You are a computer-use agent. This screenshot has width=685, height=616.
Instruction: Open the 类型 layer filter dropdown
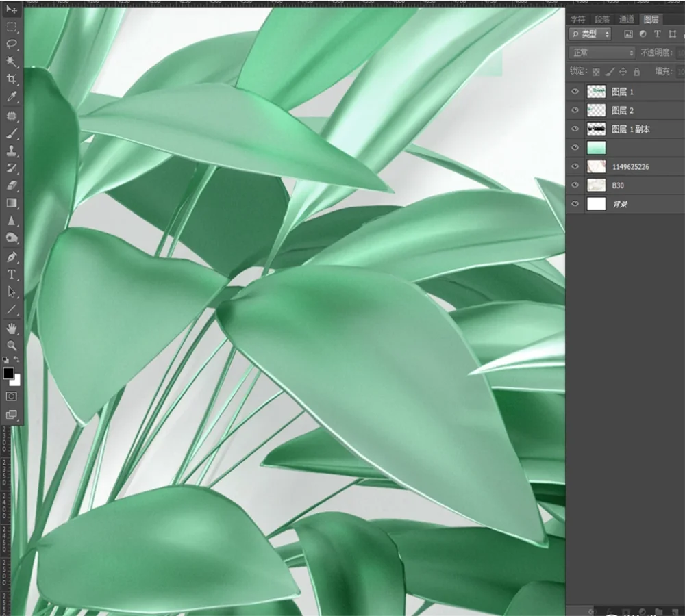tap(590, 34)
